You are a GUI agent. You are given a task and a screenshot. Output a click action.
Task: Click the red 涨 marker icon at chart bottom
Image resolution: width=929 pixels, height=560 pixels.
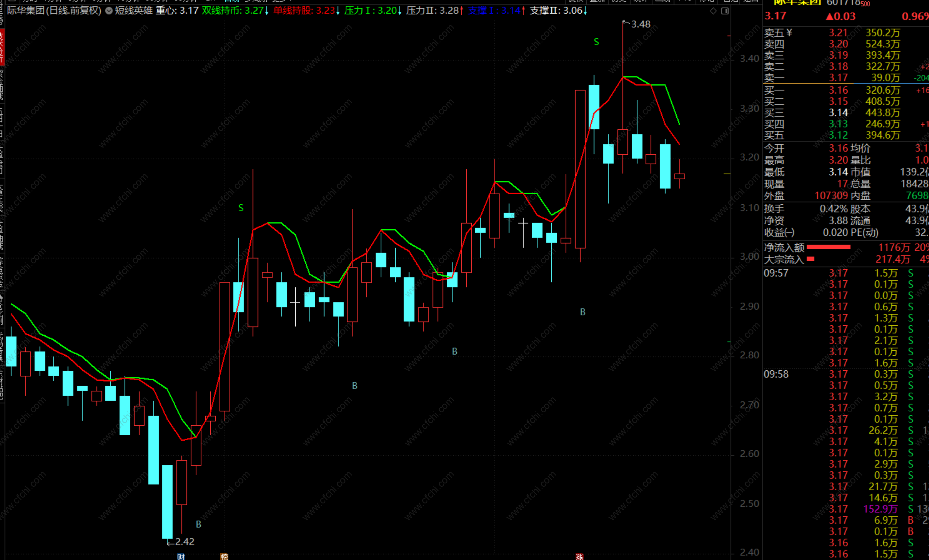click(x=579, y=557)
